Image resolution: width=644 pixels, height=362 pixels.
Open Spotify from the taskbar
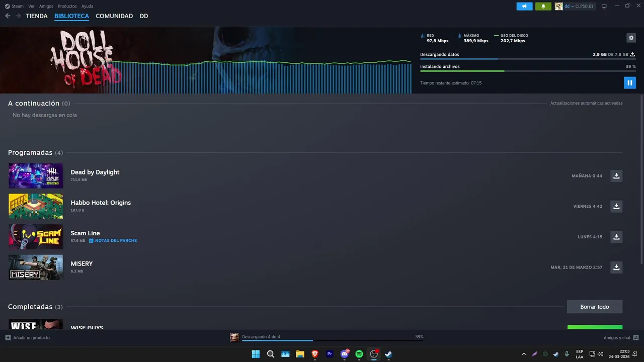[x=359, y=354]
